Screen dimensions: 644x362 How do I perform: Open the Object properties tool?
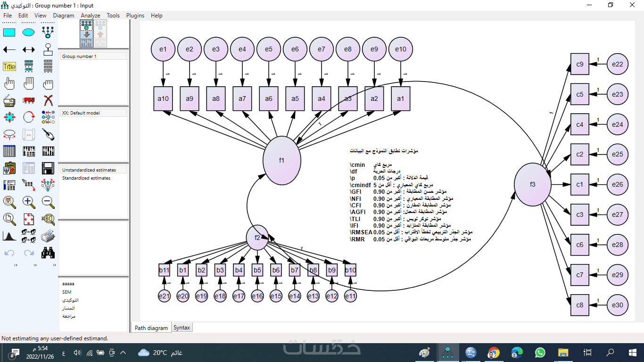click(x=9, y=185)
